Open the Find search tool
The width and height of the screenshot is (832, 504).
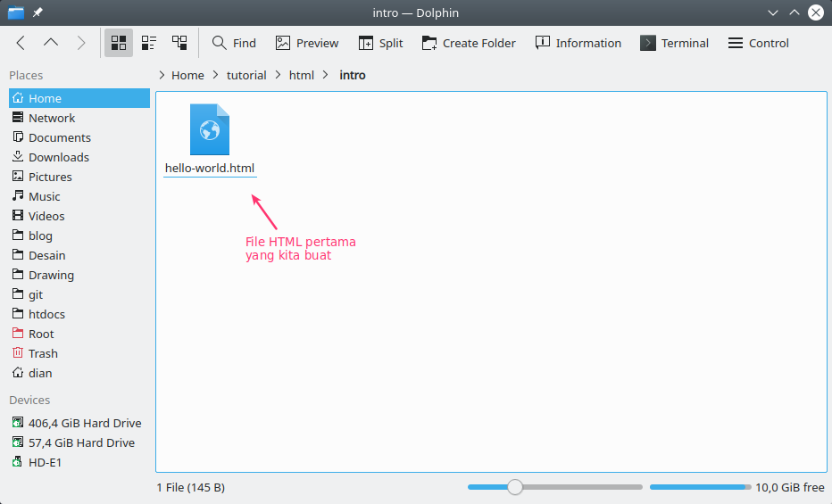pos(234,43)
